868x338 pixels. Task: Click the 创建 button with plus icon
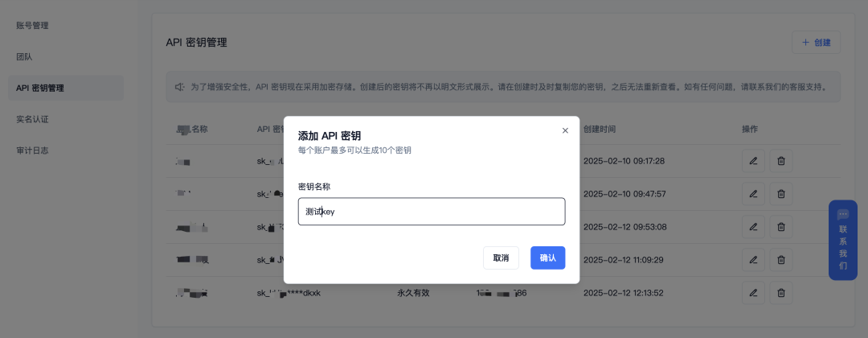[816, 43]
